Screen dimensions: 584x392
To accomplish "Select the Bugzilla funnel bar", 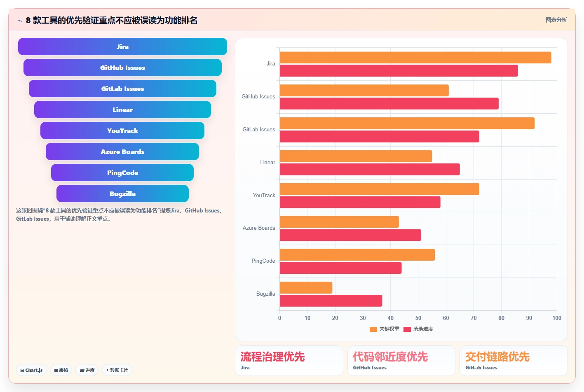I will pyautogui.click(x=122, y=194).
